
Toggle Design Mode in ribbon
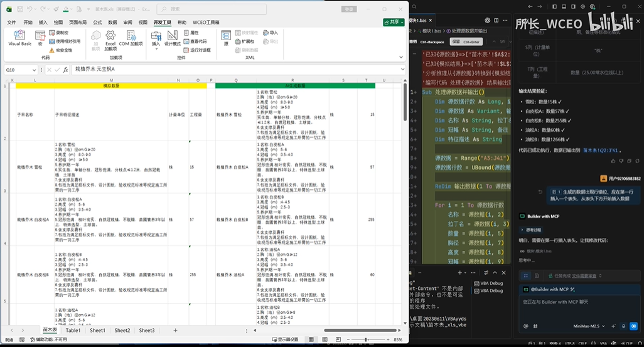[x=173, y=38]
